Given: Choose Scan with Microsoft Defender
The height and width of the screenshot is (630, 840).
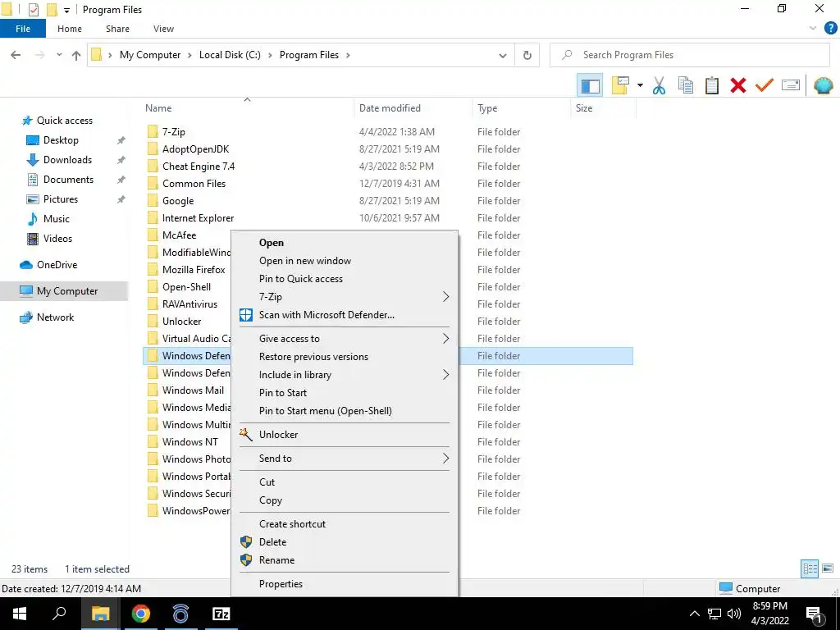Looking at the screenshot, I should [326, 314].
